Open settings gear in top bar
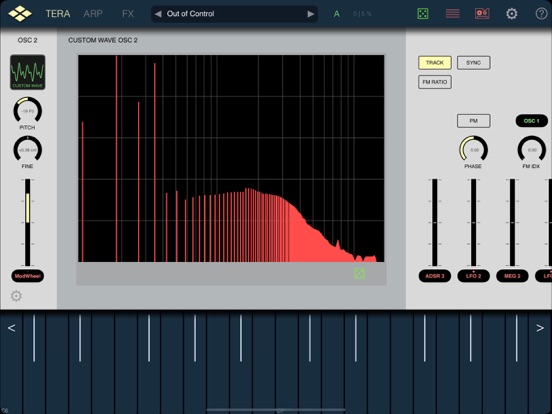This screenshot has width=552, height=414. pyautogui.click(x=512, y=14)
